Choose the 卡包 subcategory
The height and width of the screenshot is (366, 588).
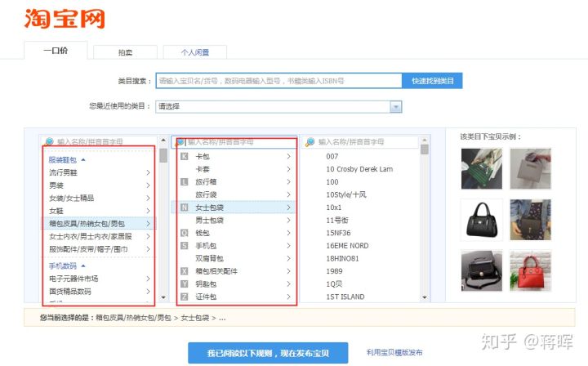(234, 156)
